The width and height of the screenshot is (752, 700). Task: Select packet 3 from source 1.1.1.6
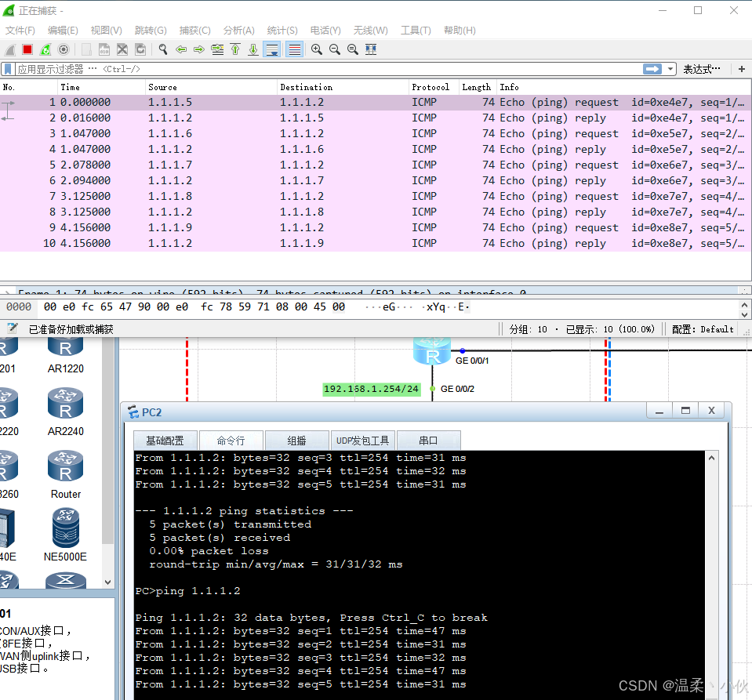coord(375,133)
